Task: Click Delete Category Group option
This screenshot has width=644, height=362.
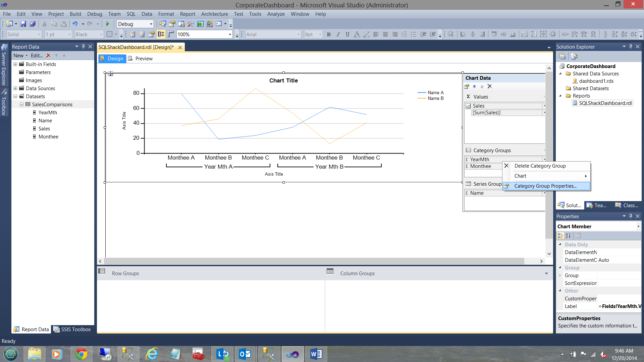Action: pos(540,166)
